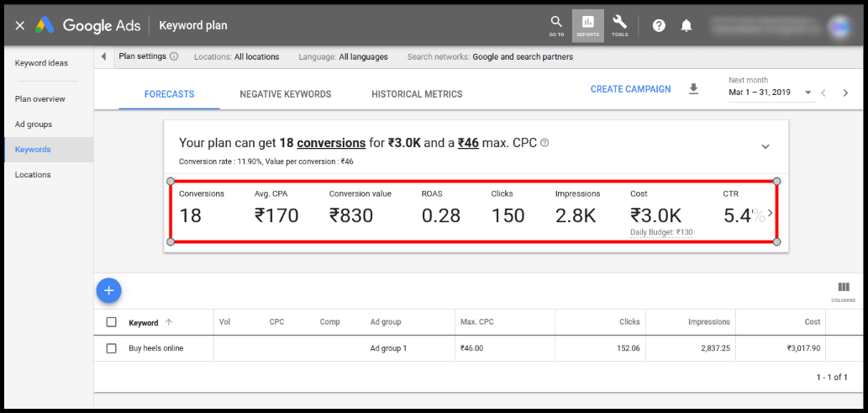Open the Mar 1 – 31, 2019 date dropdown

tap(771, 93)
